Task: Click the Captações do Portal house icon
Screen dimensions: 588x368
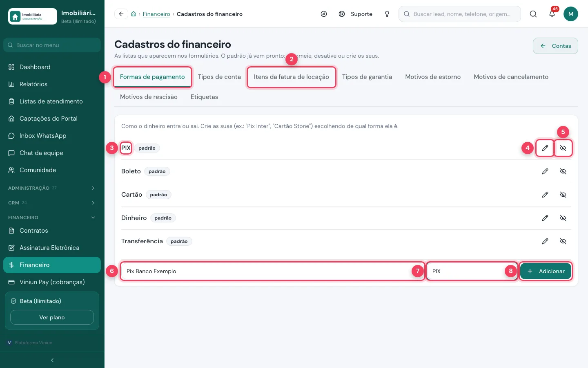Action: pyautogui.click(x=11, y=119)
